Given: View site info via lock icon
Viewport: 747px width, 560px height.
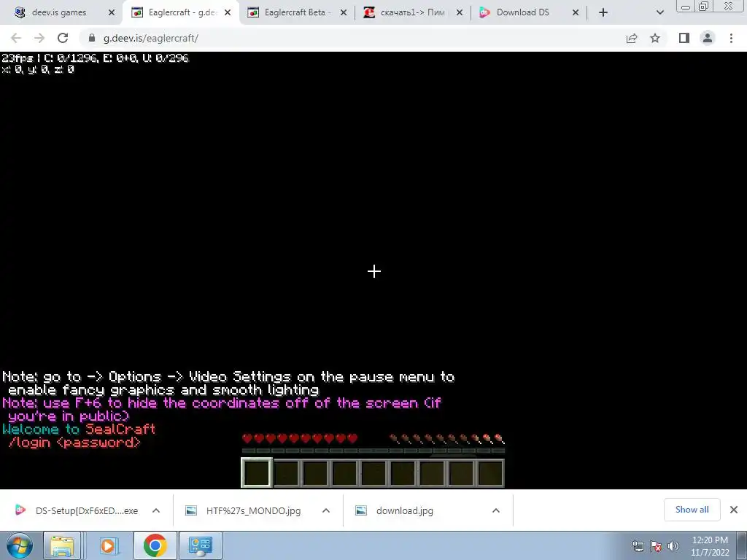Looking at the screenshot, I should (92, 38).
